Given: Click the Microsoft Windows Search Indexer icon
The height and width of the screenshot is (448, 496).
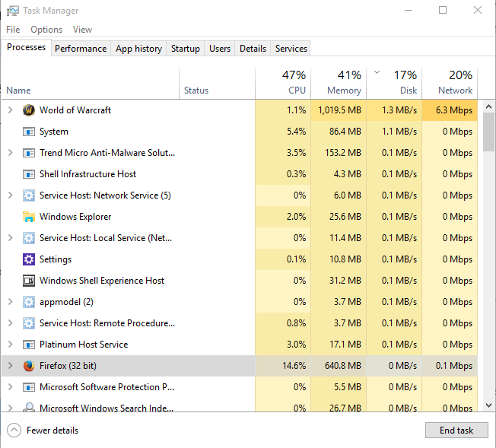Looking at the screenshot, I should (29, 407).
